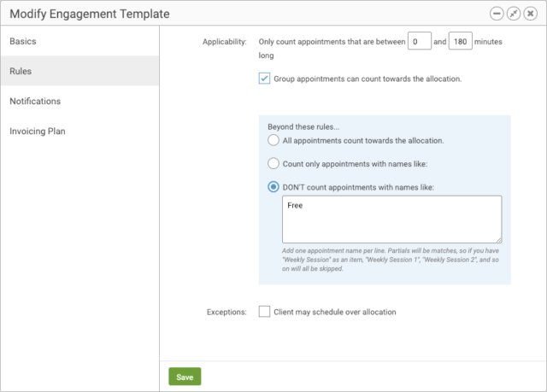
Task: Click the Group appointments checkbox label text
Action: (x=368, y=79)
